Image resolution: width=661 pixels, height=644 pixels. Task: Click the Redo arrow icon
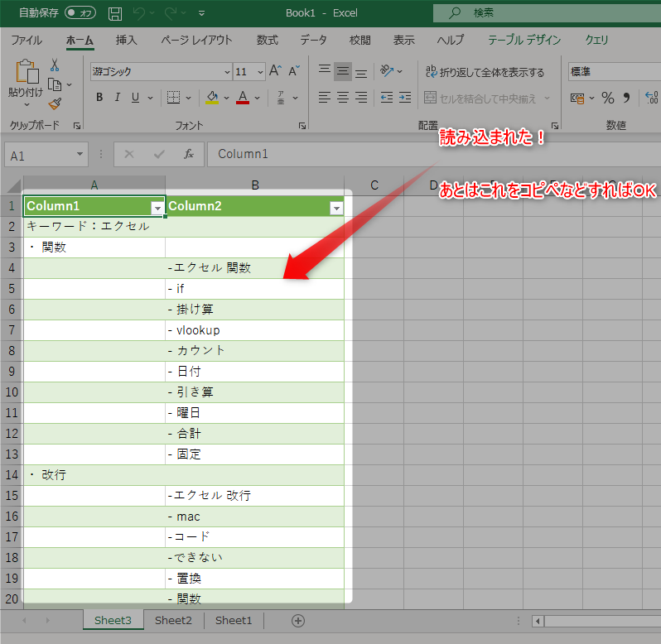[x=171, y=13]
